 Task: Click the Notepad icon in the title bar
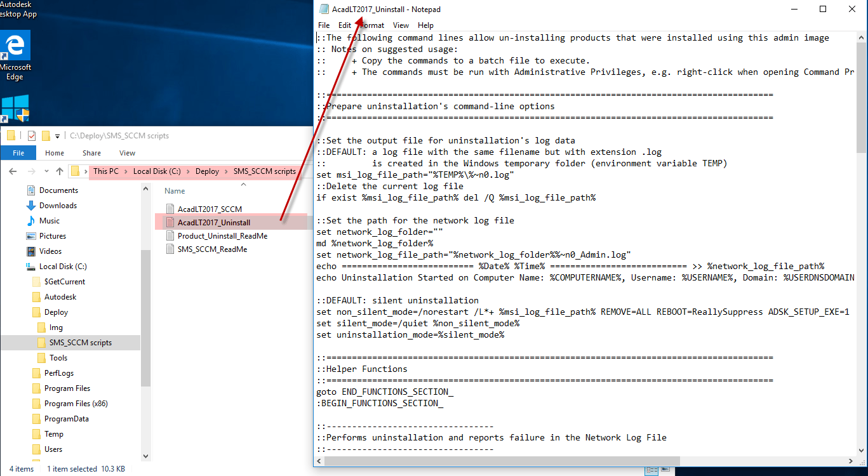(x=322, y=9)
